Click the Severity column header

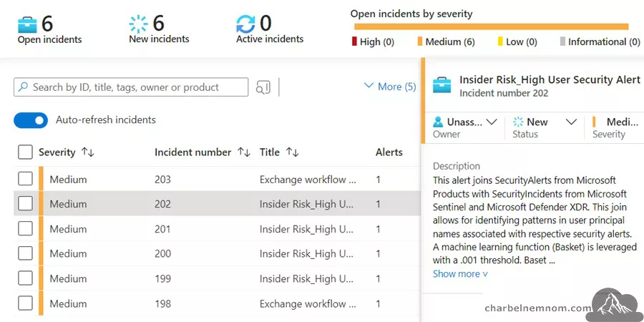[57, 152]
